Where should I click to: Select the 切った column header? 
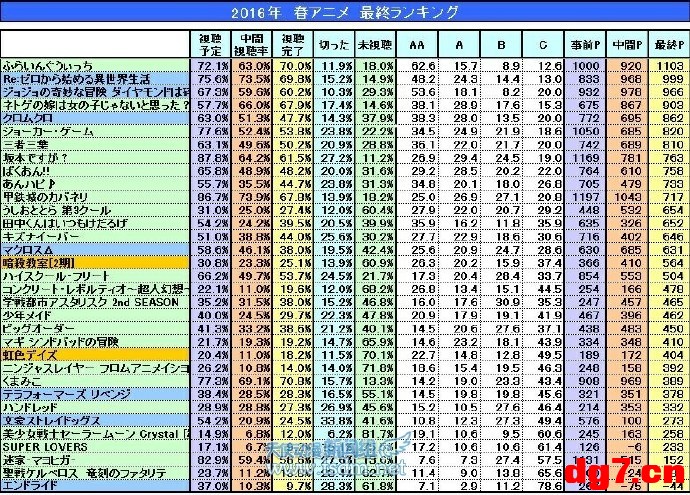(x=334, y=44)
